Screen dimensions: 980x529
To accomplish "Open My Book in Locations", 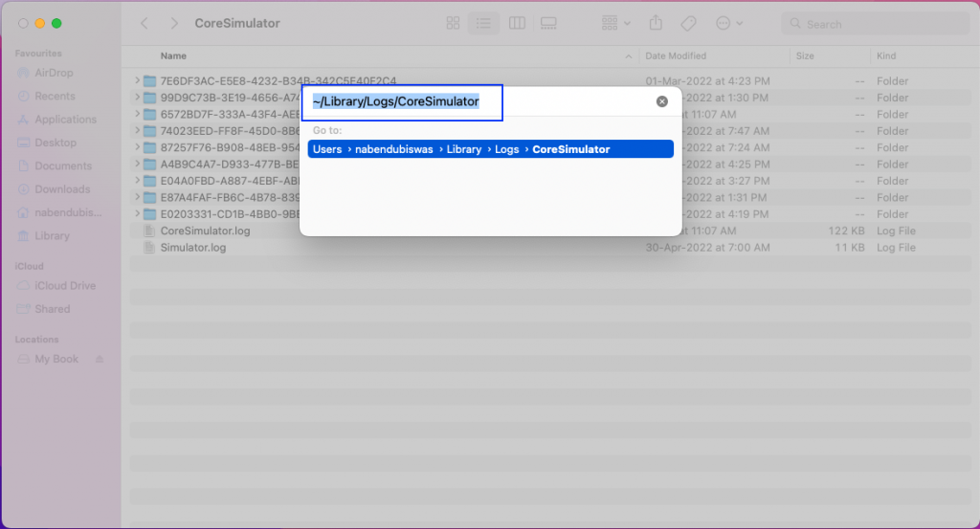I will point(56,359).
